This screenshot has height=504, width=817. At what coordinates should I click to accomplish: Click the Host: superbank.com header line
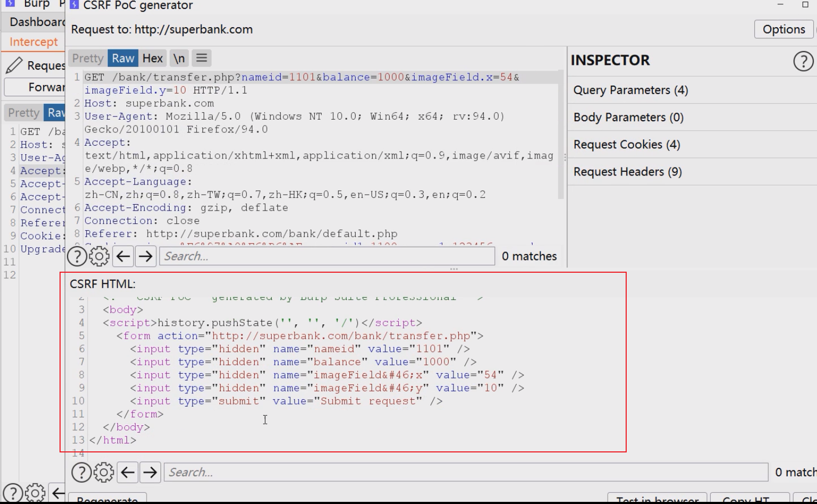click(x=149, y=103)
